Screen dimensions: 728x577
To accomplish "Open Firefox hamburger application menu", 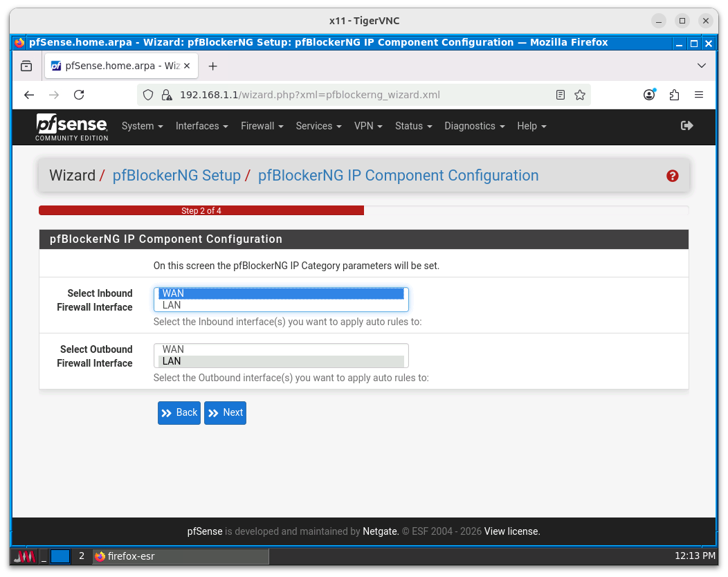I will [x=699, y=95].
